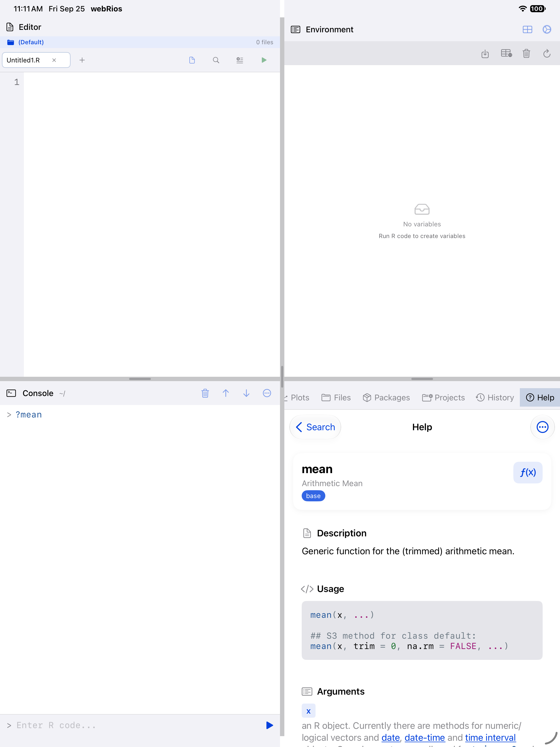Click the 0 files count label
This screenshot has width=560, height=747.
coord(265,42)
